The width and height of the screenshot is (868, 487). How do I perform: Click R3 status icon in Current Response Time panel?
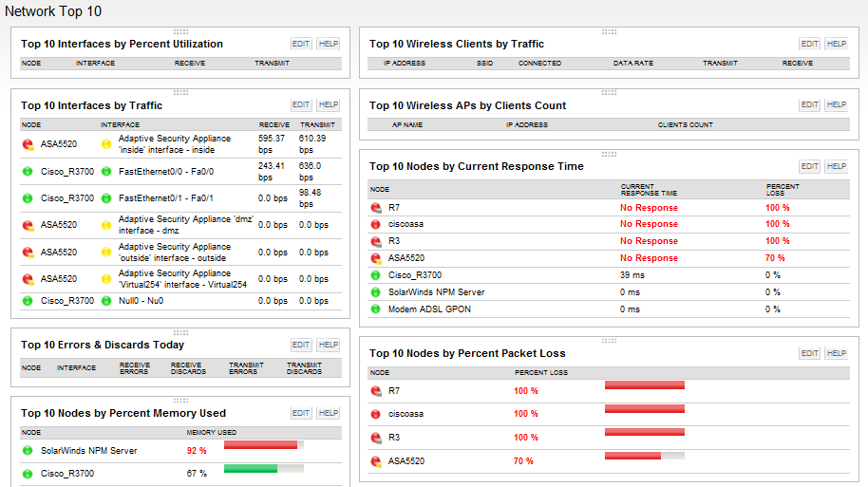376,241
